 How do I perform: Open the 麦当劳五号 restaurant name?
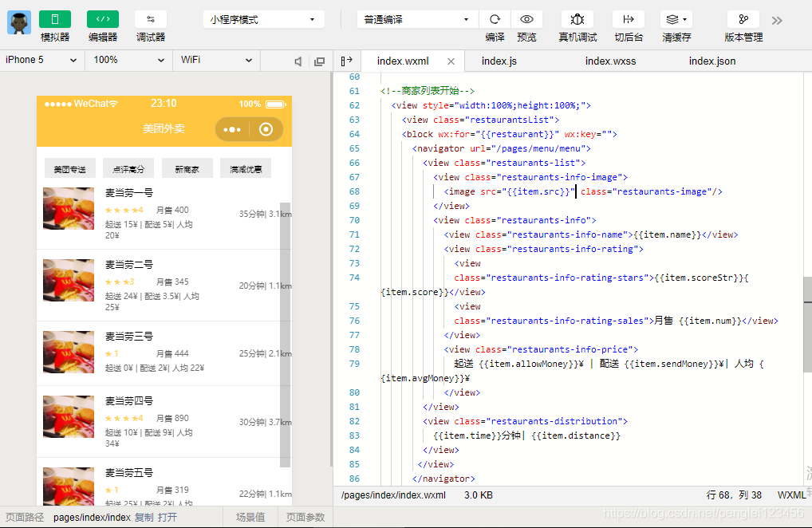coord(129,473)
